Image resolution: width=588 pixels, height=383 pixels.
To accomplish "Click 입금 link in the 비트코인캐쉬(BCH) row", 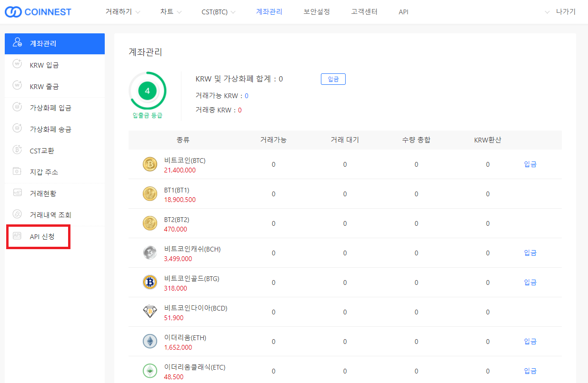I will [x=530, y=253].
